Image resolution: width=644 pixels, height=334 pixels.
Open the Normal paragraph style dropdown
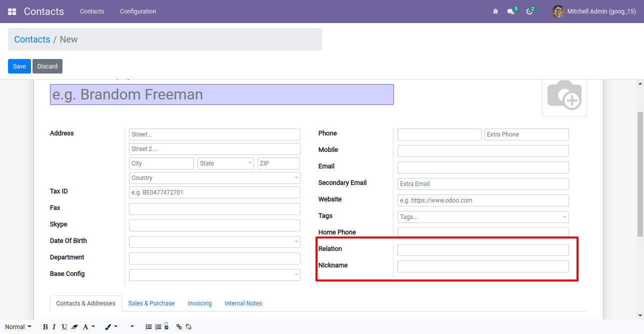[18, 326]
